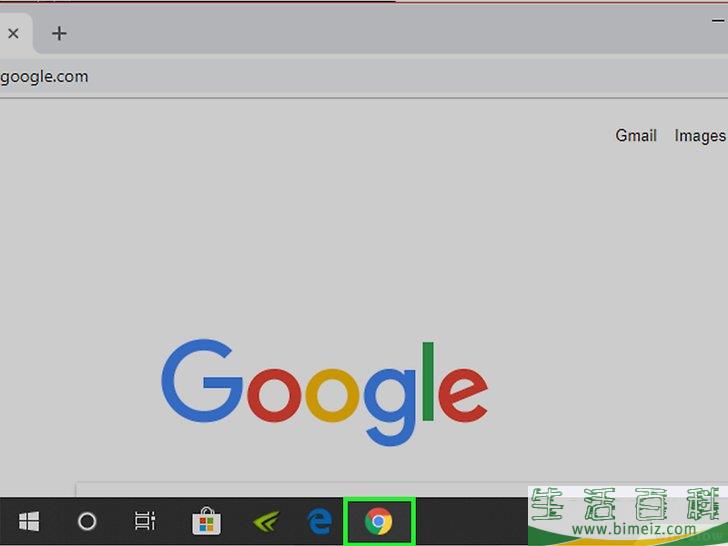Open Cortana search circle
728x546 pixels.
tap(87, 521)
